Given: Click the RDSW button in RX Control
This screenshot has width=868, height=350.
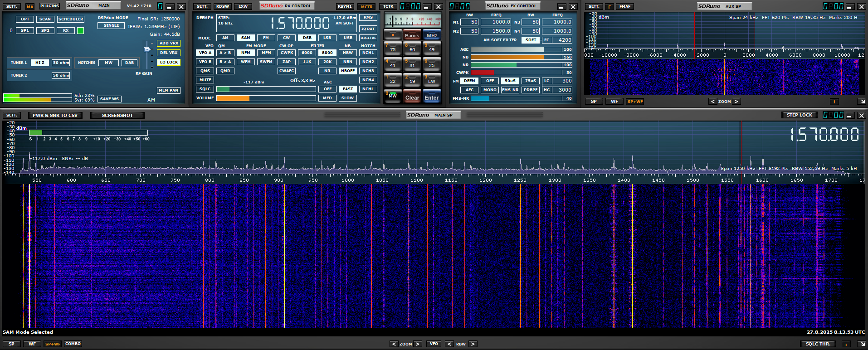Looking at the screenshot, I should tap(223, 6).
